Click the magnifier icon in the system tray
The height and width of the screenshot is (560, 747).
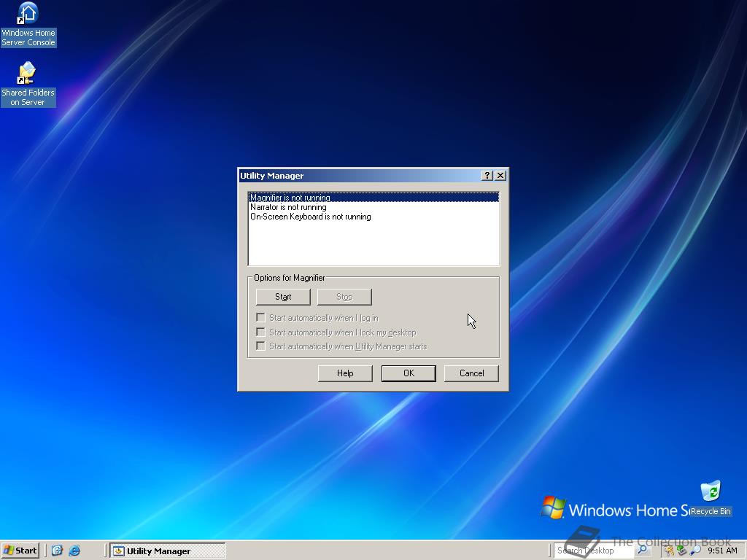[x=695, y=551]
